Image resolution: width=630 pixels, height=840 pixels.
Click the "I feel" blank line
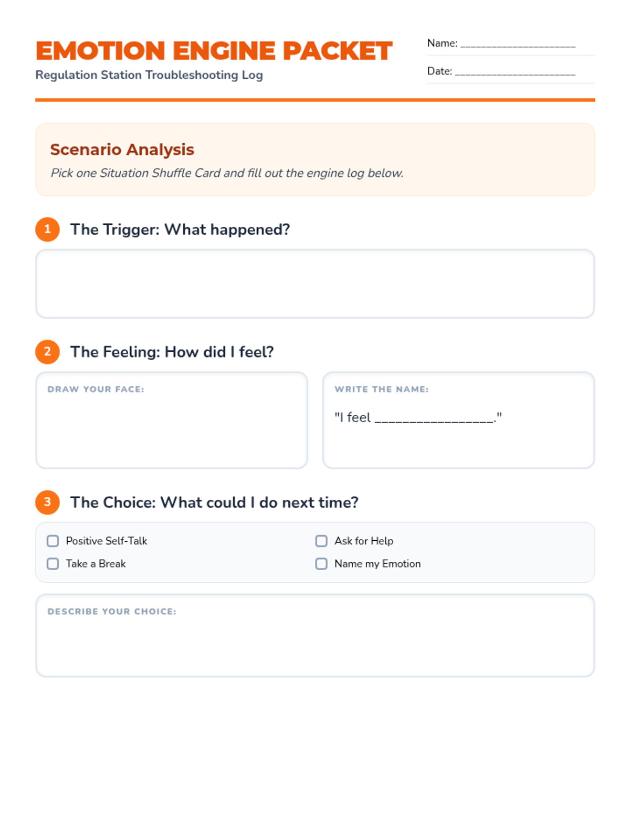click(434, 418)
